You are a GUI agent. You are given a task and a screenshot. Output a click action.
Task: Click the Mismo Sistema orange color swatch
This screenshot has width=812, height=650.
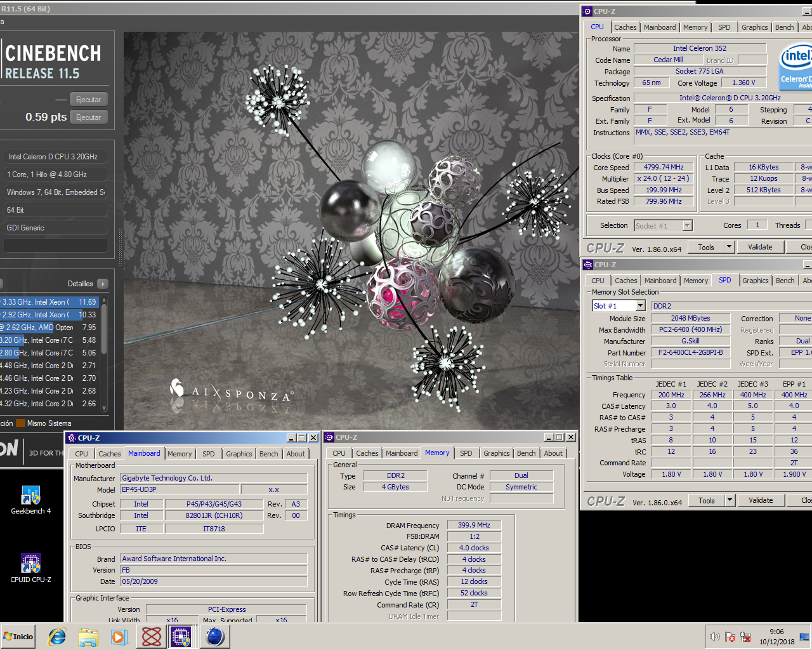click(x=20, y=423)
